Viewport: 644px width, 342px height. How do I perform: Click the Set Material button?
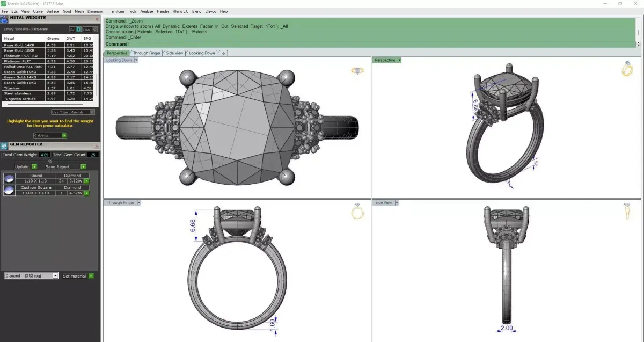click(74, 276)
